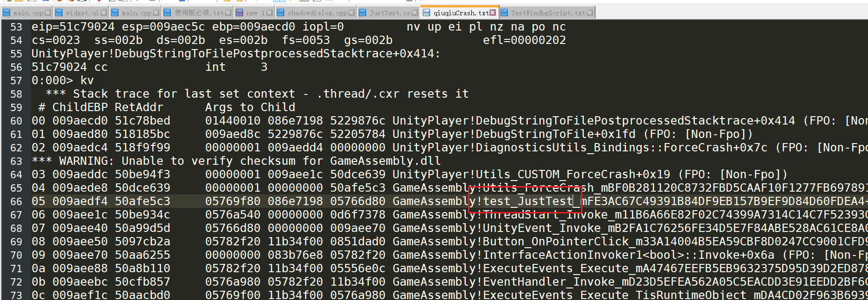Click the disk icon on JustTest.cs tab
The height and width of the screenshot is (300, 868).
(x=363, y=13)
